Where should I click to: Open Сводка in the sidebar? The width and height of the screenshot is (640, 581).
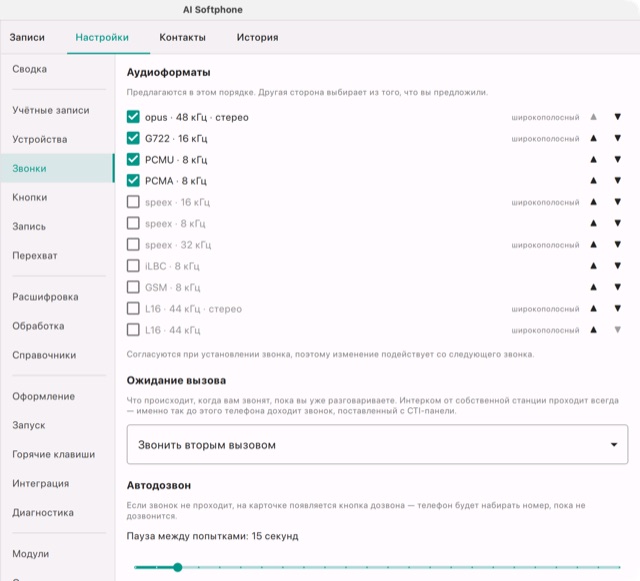pos(29,69)
